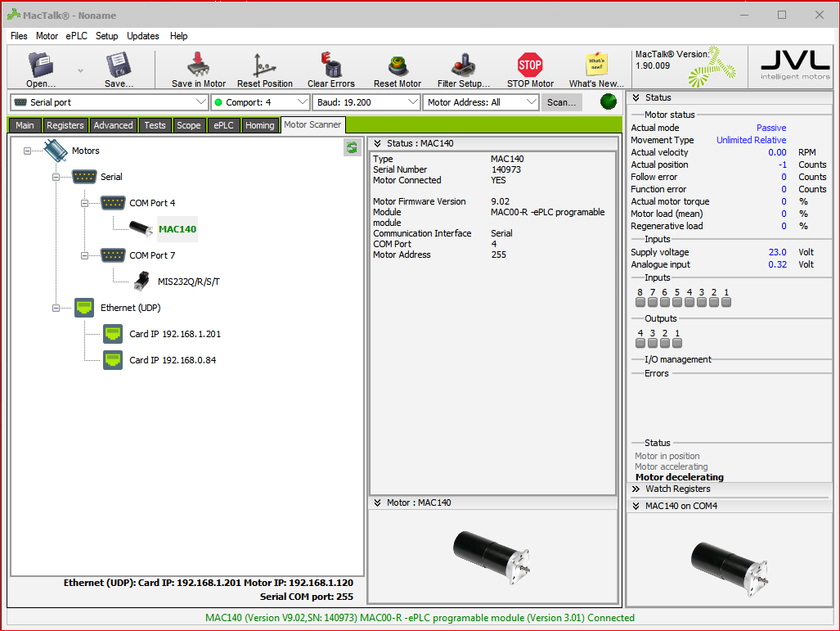
Task: Open the Help menu
Action: (179, 36)
